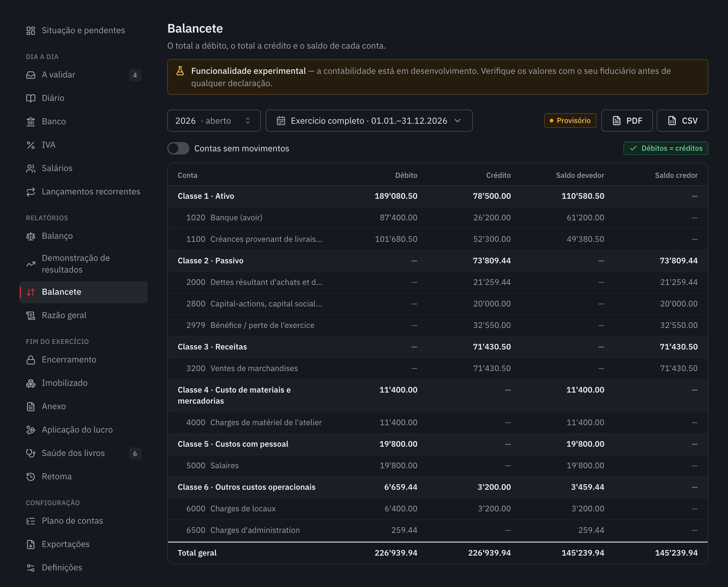Select the 1020 Banque (avoir) row

point(438,218)
